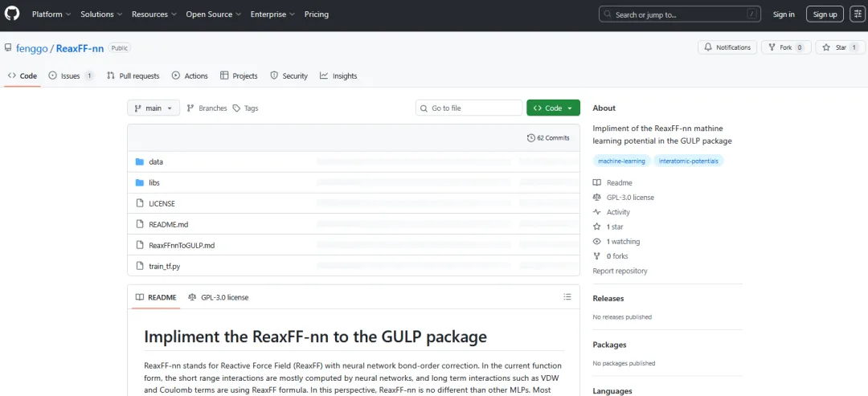Open the green Code dropdown button

coord(553,108)
